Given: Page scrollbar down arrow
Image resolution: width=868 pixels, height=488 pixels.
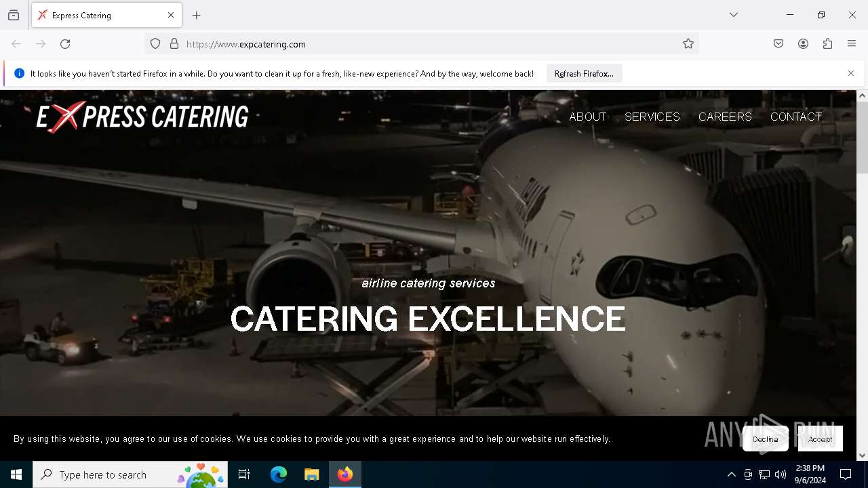Looking at the screenshot, I should click(x=862, y=455).
